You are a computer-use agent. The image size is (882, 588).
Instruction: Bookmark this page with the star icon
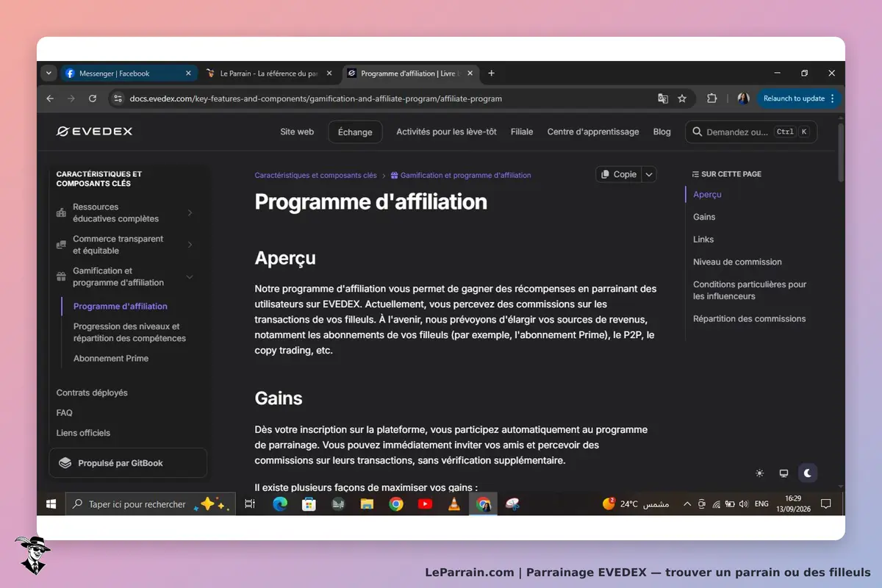682,98
